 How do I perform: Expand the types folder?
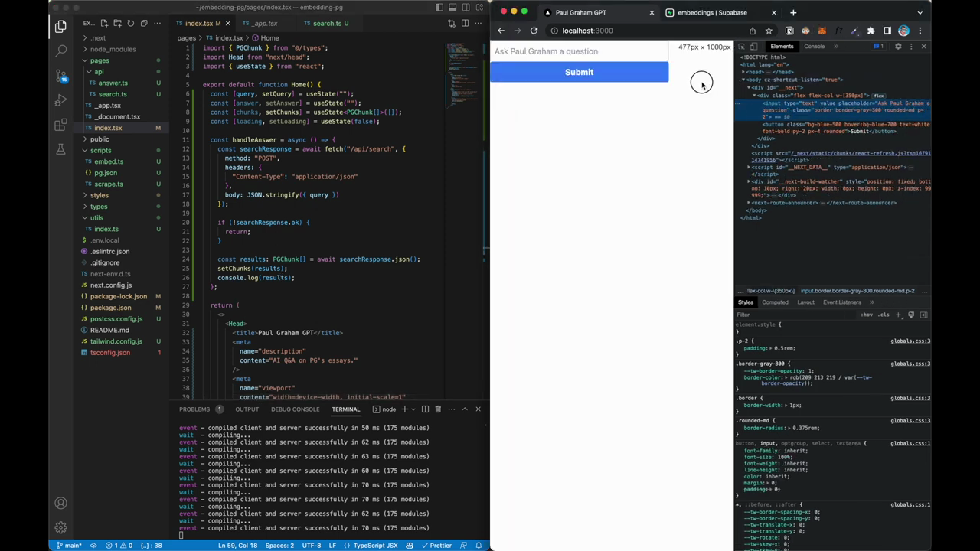tap(99, 207)
